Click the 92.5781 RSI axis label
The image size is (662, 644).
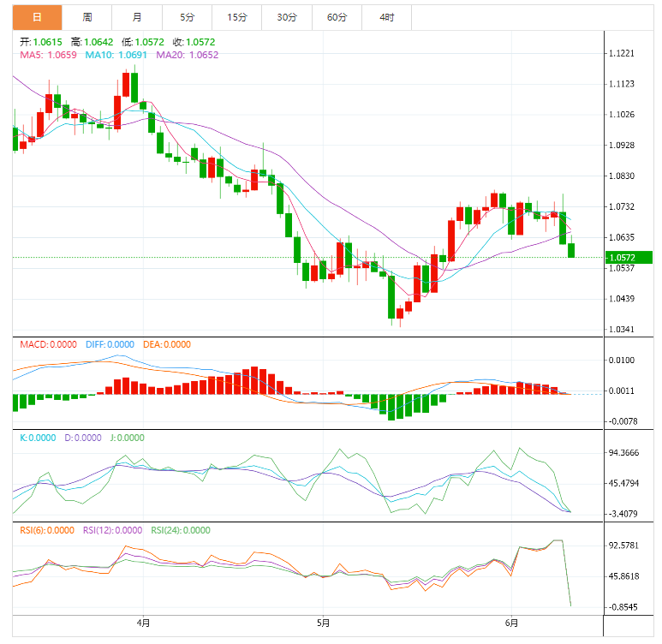623,546
